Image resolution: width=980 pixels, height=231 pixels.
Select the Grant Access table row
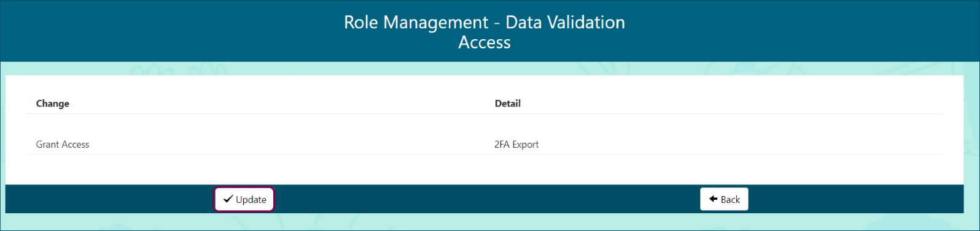tap(484, 145)
